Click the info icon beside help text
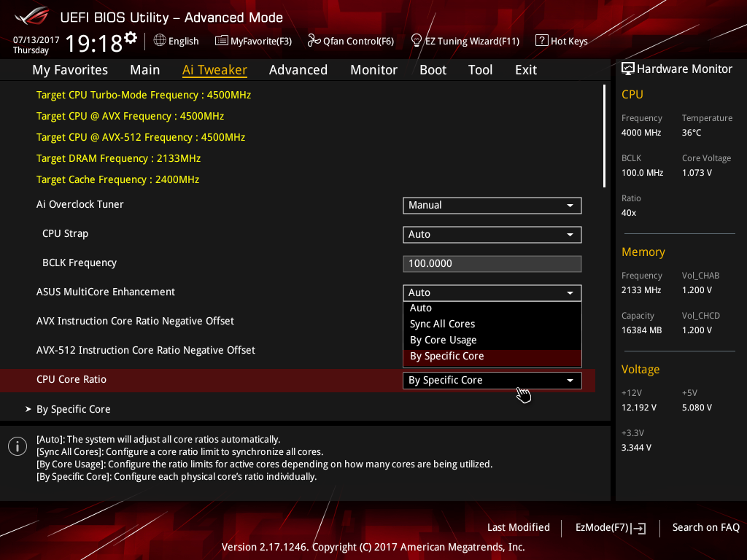The image size is (747, 560). point(18,446)
